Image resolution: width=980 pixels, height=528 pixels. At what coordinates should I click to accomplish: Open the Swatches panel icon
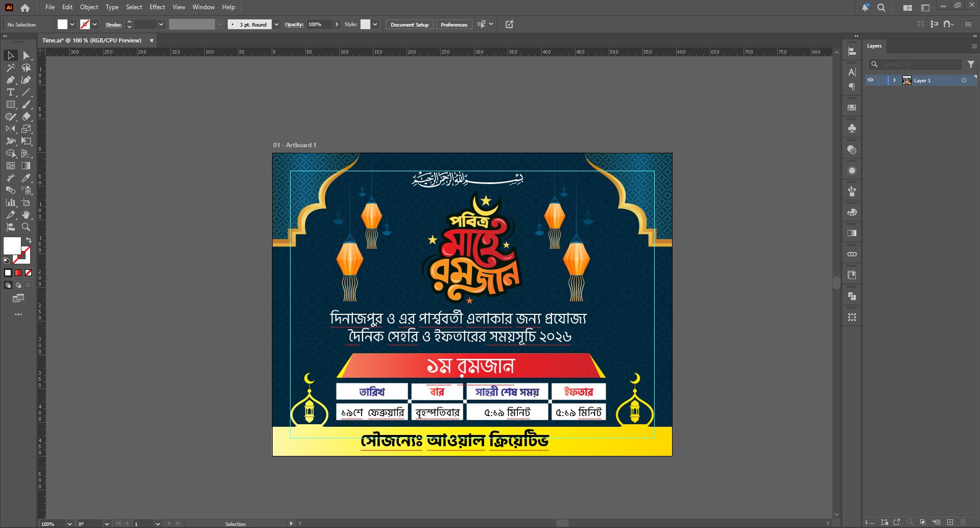tap(852, 108)
